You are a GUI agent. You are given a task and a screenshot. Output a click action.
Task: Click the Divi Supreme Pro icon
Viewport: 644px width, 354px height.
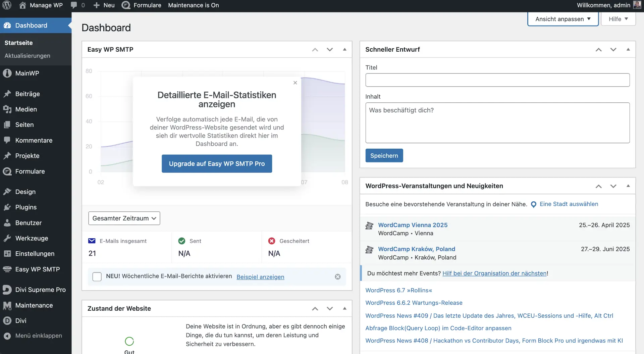point(7,290)
